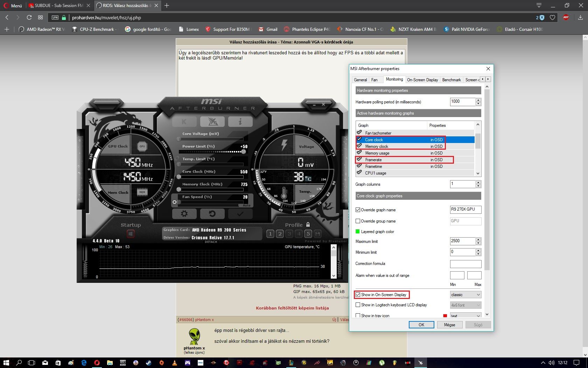Click the MEM chip icon in left gauge
Viewport: 588px width, 368px height.
(x=142, y=192)
